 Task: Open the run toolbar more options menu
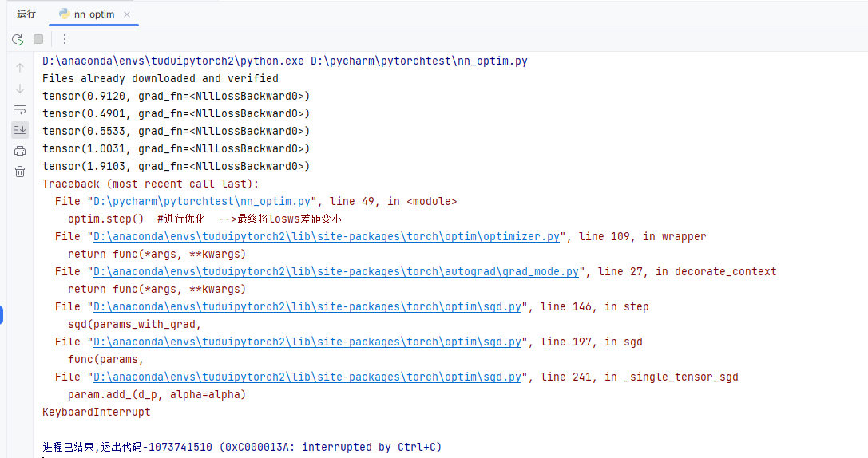[x=65, y=39]
